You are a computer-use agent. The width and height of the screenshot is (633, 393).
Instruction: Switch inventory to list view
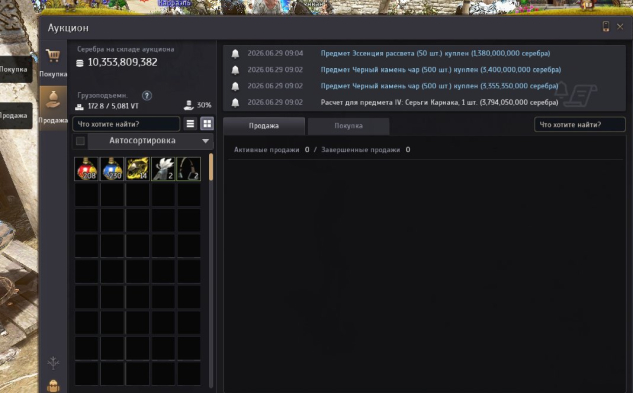pyautogui.click(x=190, y=124)
